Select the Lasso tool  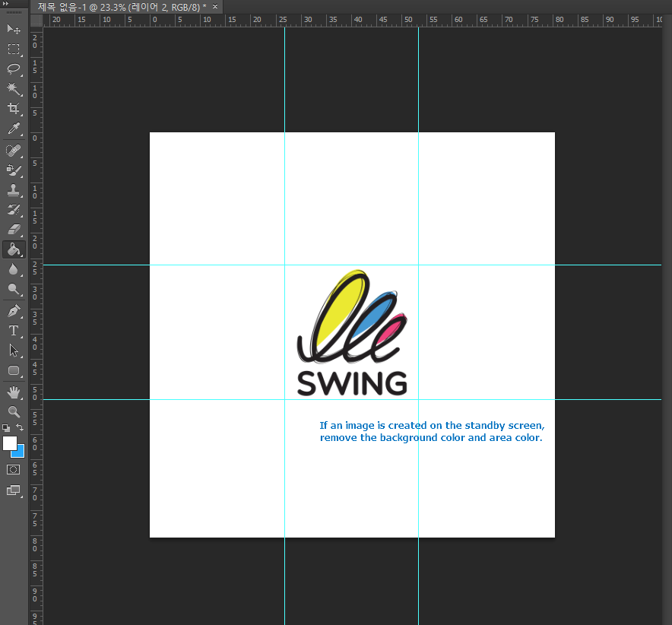coord(14,69)
